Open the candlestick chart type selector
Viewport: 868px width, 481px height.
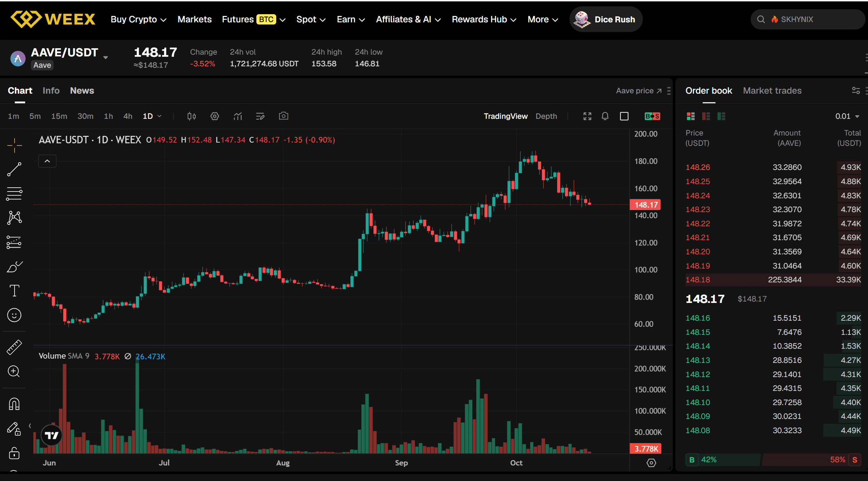[x=191, y=116]
